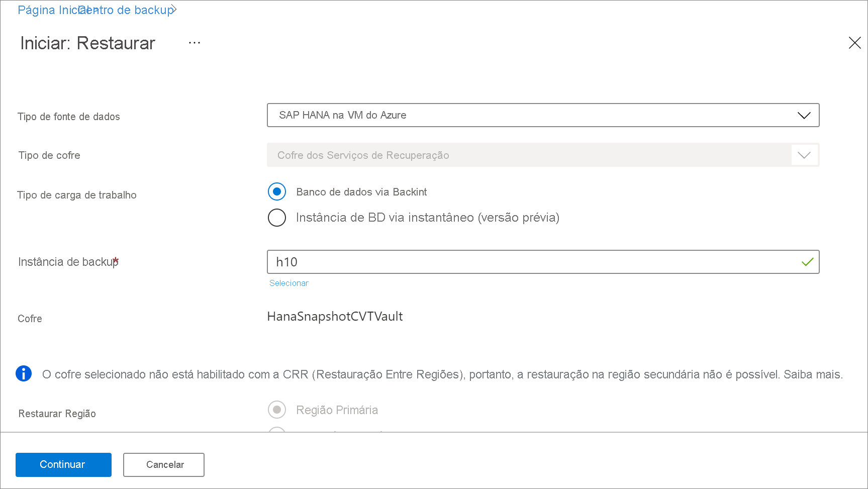Click the Instância de backup field h10

(543, 262)
